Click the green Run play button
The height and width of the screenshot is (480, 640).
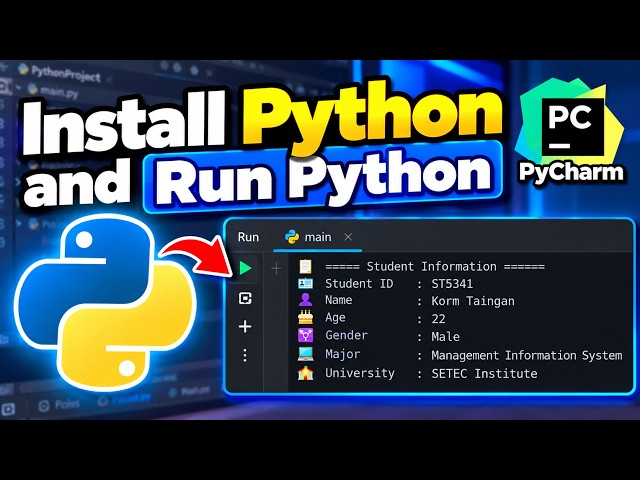245,268
